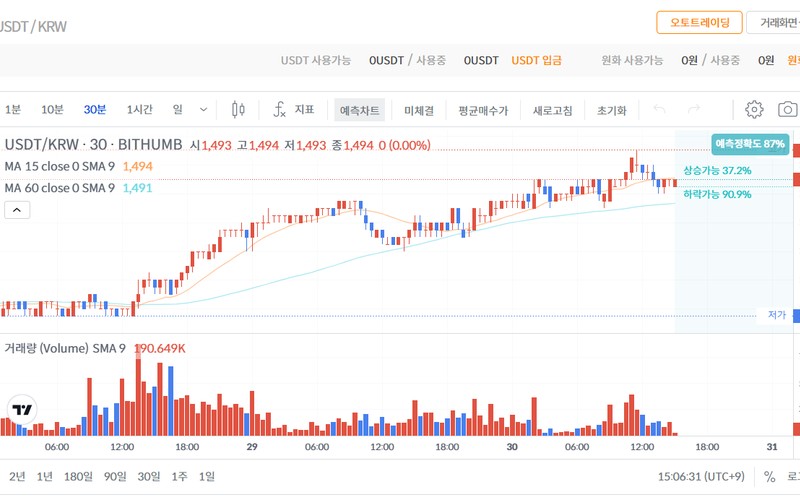Select the 1분 timeframe
Image resolution: width=800 pixels, height=500 pixels.
point(13,110)
